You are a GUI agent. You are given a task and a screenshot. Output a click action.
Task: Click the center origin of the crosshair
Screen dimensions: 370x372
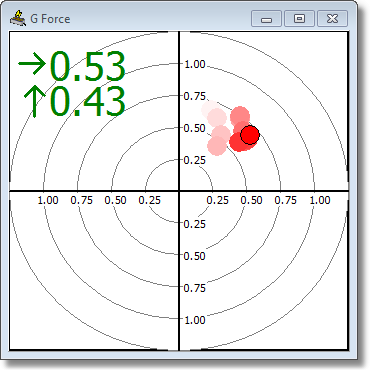(179, 191)
